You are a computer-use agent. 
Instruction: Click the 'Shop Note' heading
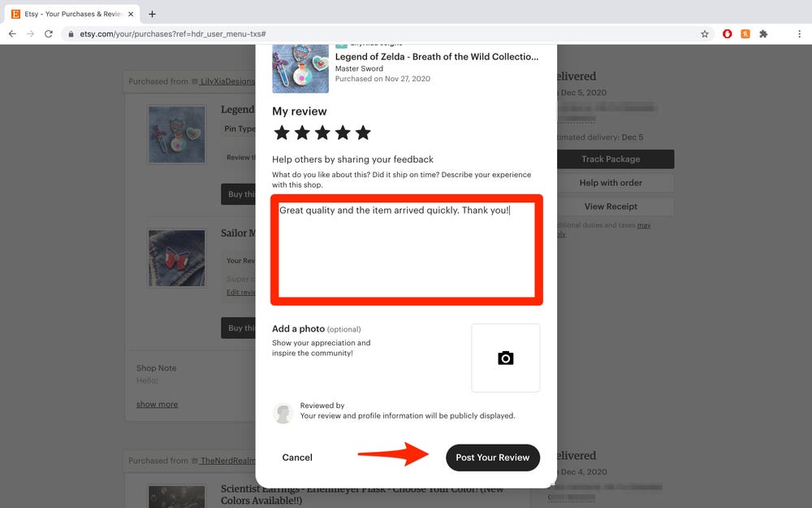tap(157, 368)
